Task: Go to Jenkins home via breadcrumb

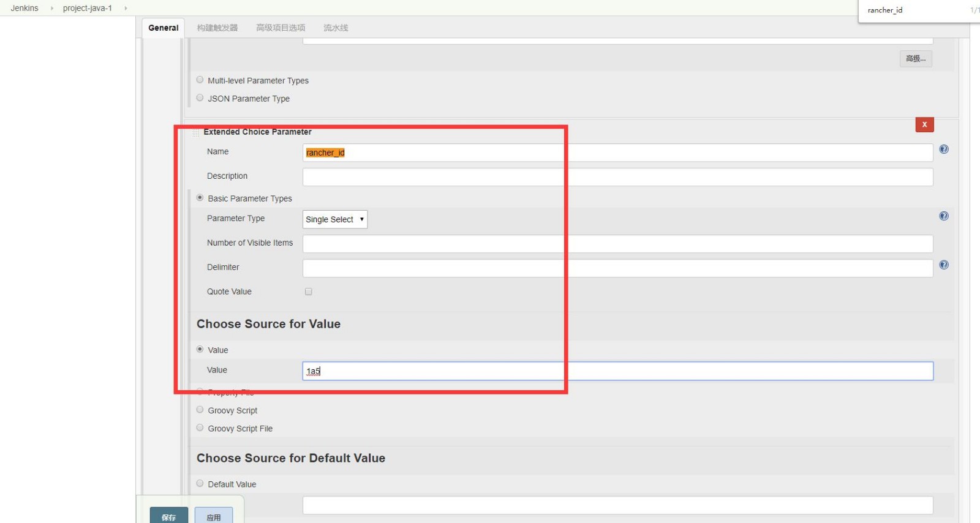Action: (x=24, y=8)
